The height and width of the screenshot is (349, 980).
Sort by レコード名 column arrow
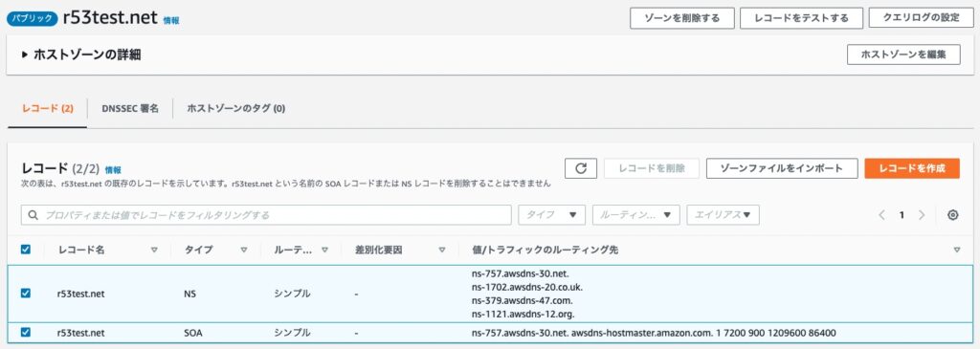coord(154,250)
